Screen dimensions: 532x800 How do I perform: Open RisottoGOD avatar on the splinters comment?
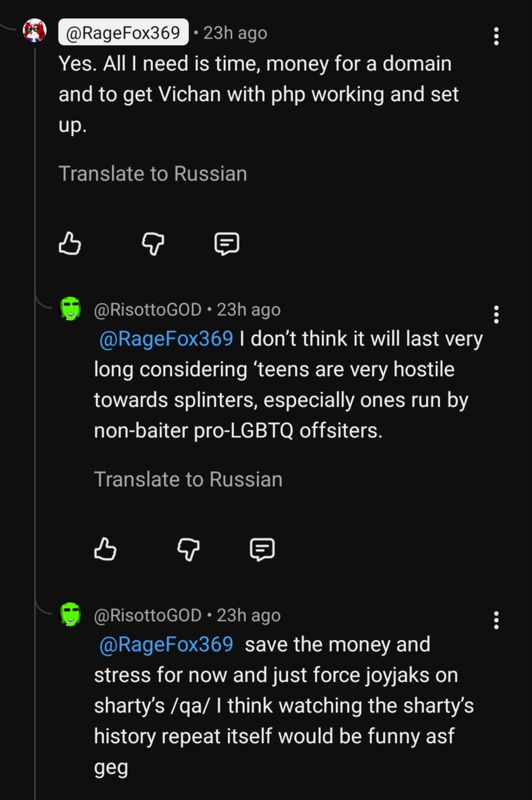tap(70, 309)
